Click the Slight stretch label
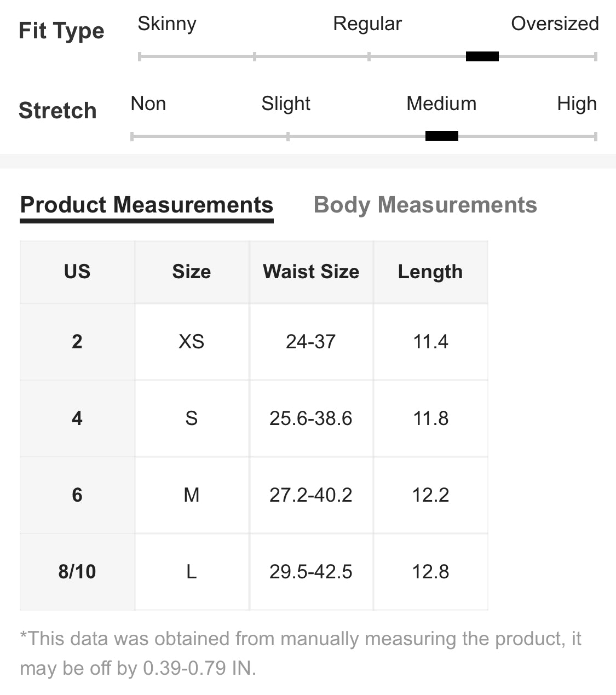The image size is (616, 695). tap(286, 104)
